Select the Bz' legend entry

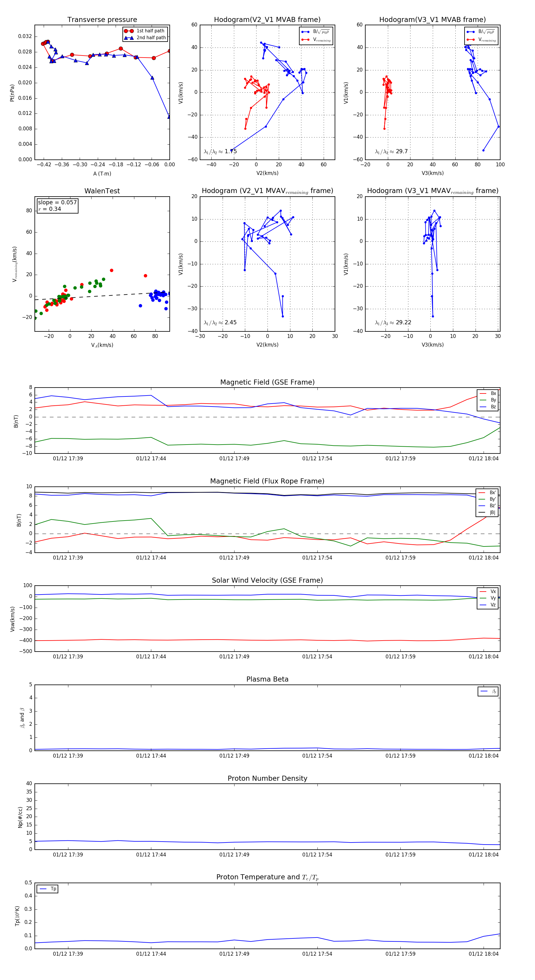coord(487,506)
